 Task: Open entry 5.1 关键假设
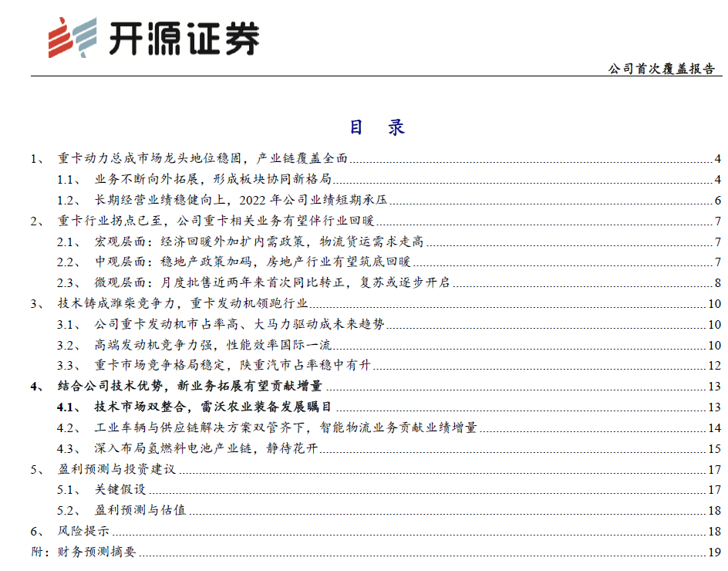click(389, 489)
